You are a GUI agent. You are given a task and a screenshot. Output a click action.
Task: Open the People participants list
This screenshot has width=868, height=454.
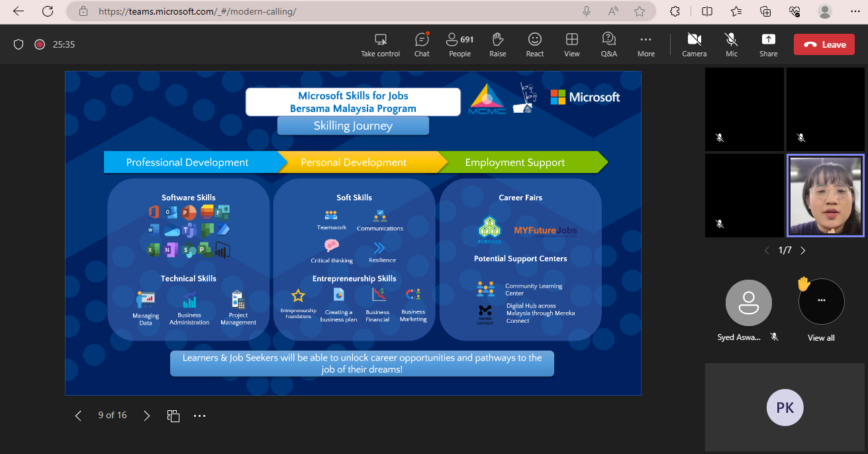459,44
